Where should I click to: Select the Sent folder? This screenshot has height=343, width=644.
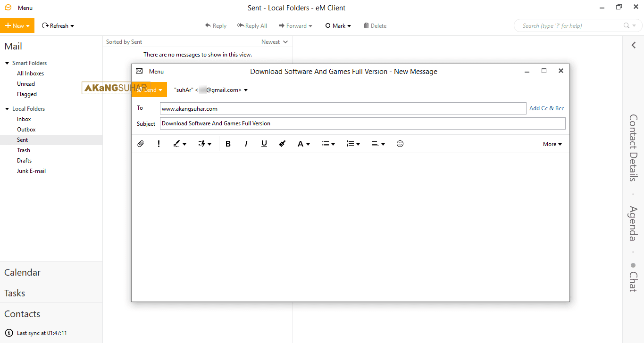point(51,140)
